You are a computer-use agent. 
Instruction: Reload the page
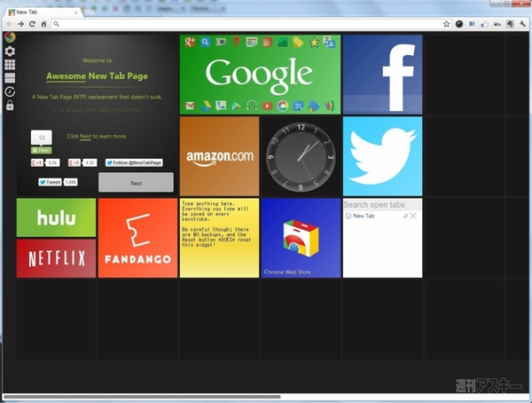coord(32,24)
